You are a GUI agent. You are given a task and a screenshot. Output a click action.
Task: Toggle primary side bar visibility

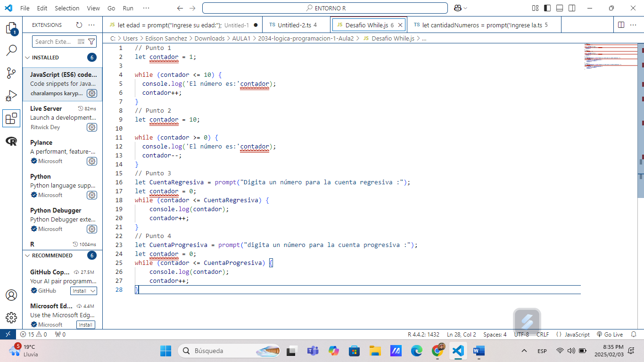(547, 8)
